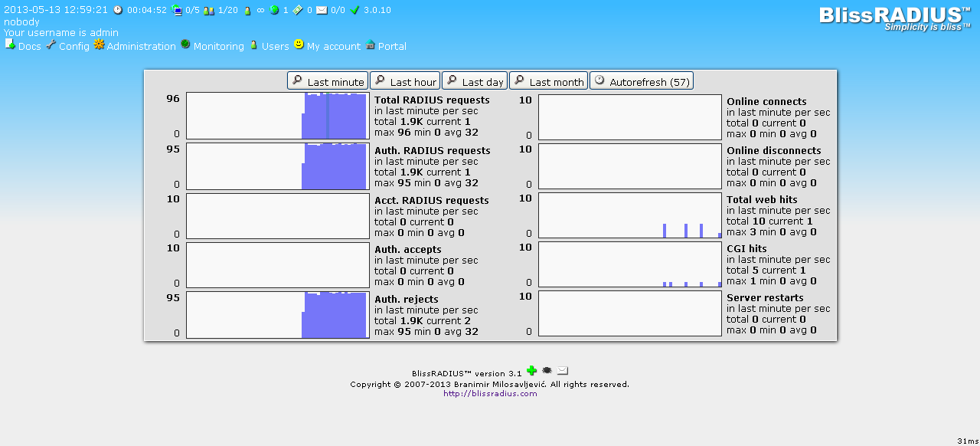The image size is (980, 446).
Task: Zoom graphs to Last hour
Action: pos(405,81)
